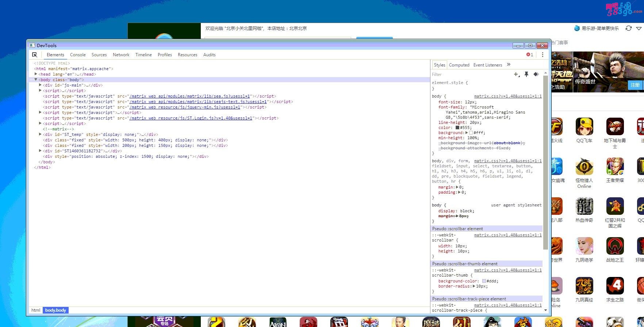Click the Styles pane scrollbar thumb

(545, 163)
